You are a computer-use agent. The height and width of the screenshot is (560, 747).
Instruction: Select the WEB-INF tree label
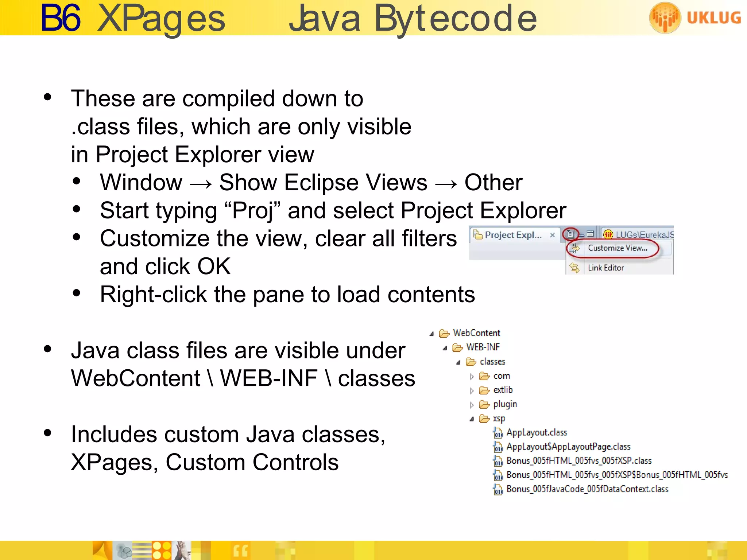(x=483, y=347)
